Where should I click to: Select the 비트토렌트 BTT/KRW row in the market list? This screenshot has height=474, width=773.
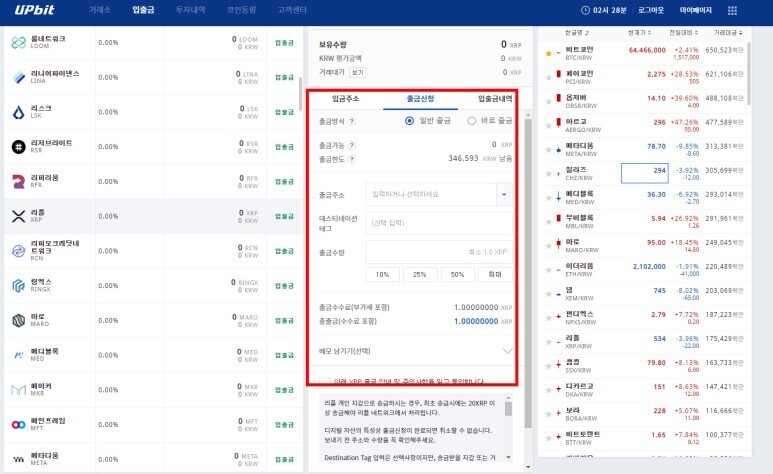click(644, 438)
